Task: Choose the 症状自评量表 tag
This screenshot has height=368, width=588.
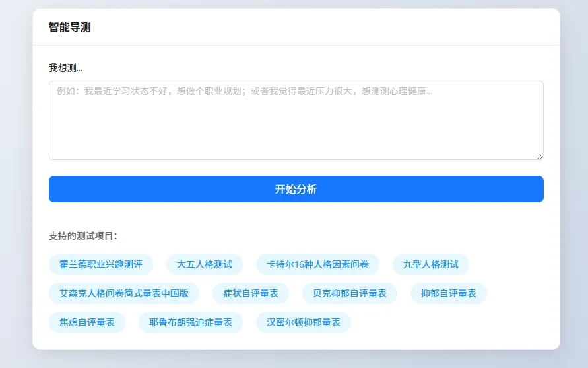Action: pos(251,293)
